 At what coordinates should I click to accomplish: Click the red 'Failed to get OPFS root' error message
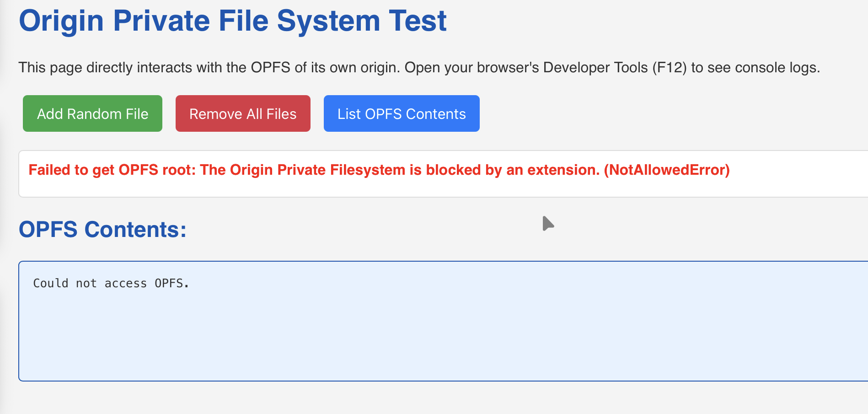(379, 170)
